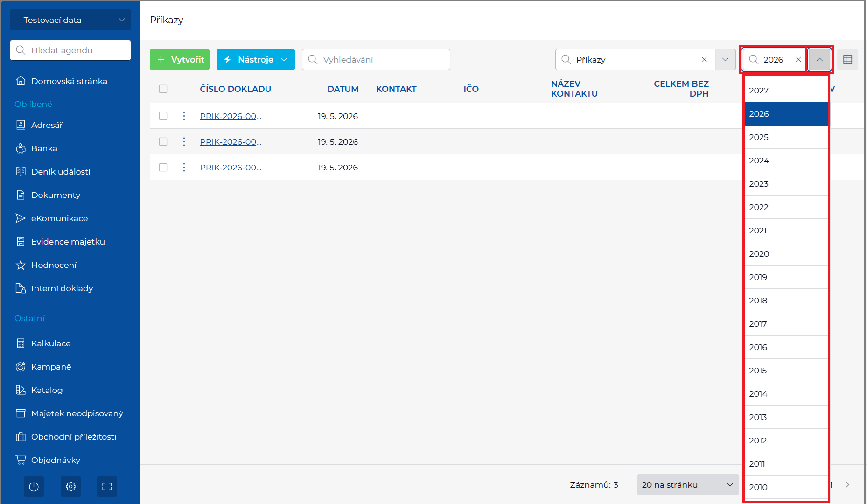The width and height of the screenshot is (867, 504).
Task: Click into Hledat agendu search field
Action: coord(70,50)
